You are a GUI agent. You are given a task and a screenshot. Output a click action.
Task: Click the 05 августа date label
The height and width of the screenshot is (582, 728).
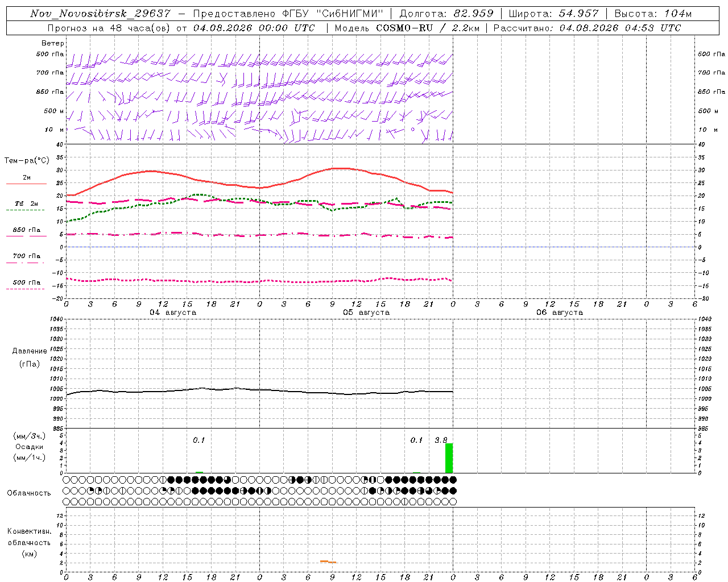point(366,312)
